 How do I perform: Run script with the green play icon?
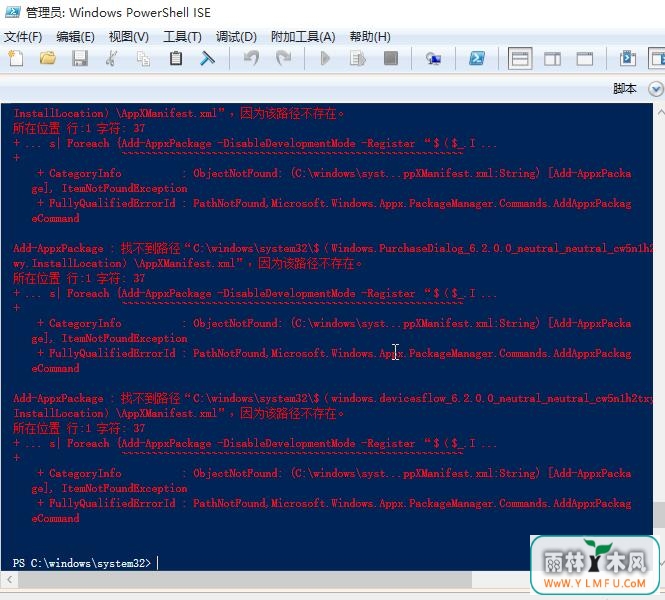tap(325, 58)
